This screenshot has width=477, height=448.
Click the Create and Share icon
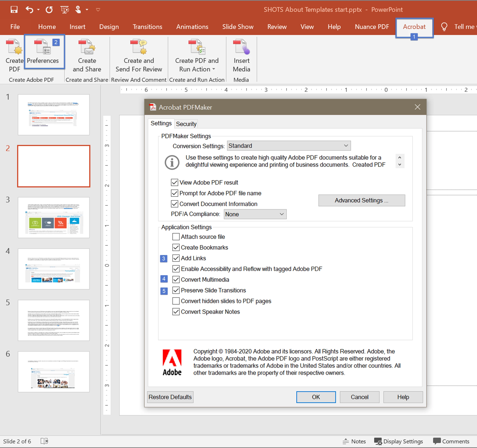(x=87, y=47)
